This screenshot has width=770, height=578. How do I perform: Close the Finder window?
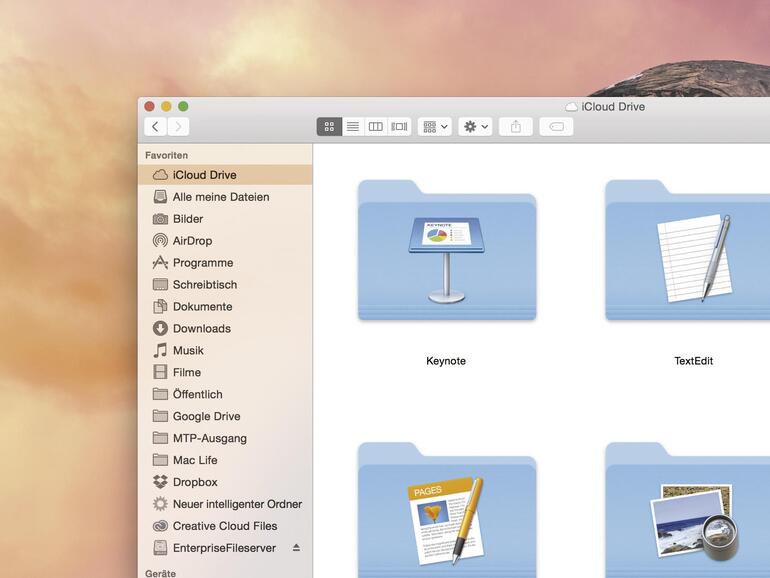point(150,106)
